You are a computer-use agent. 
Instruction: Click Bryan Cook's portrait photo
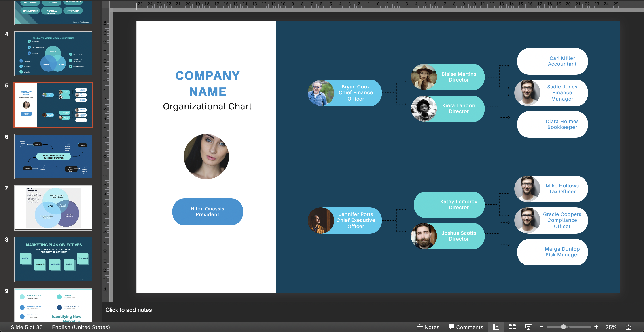click(321, 93)
